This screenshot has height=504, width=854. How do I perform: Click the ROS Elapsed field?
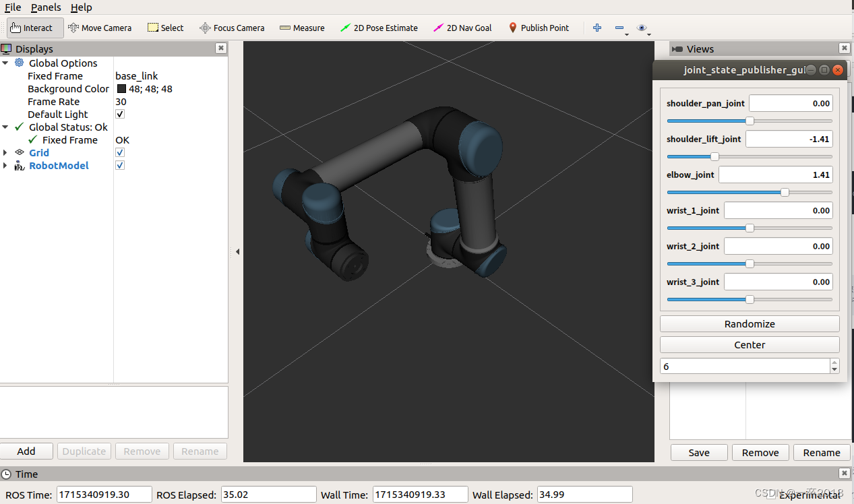268,494
